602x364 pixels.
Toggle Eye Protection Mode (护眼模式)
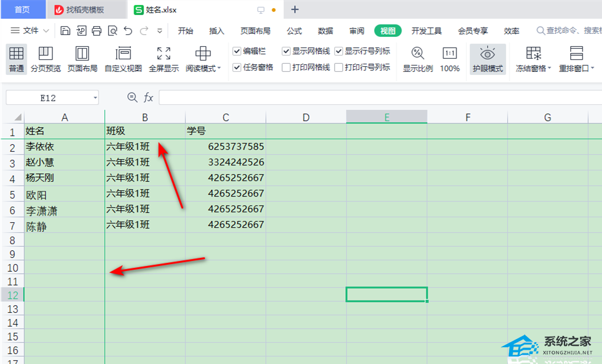point(488,59)
